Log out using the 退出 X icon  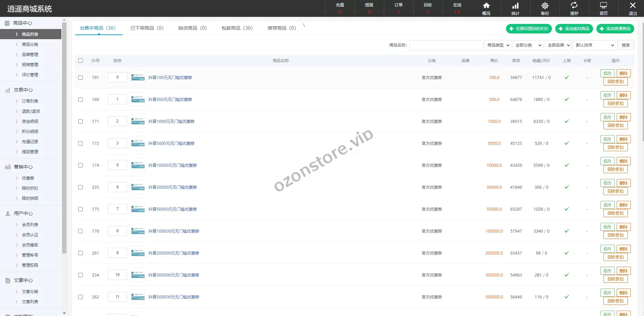[633, 5]
